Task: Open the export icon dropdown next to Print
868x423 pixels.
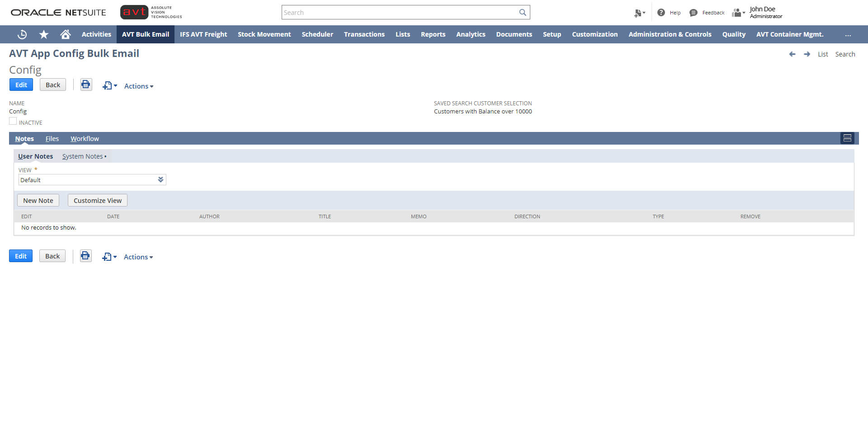Action: tap(109, 85)
